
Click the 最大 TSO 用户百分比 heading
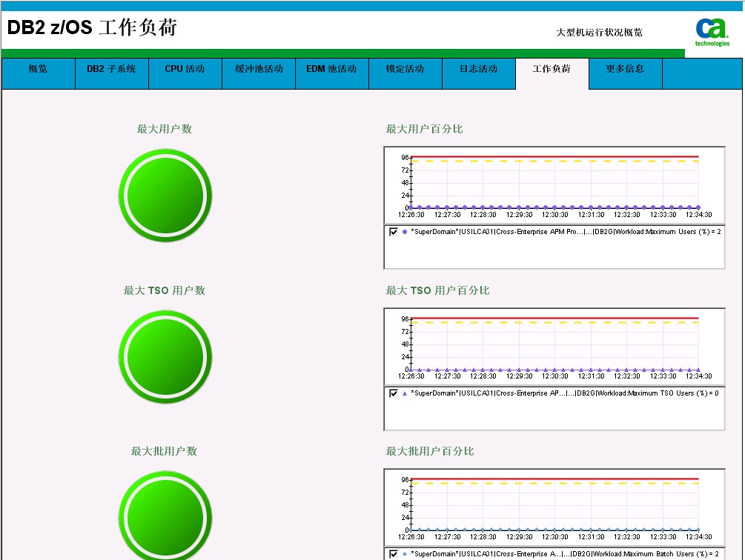(x=437, y=290)
